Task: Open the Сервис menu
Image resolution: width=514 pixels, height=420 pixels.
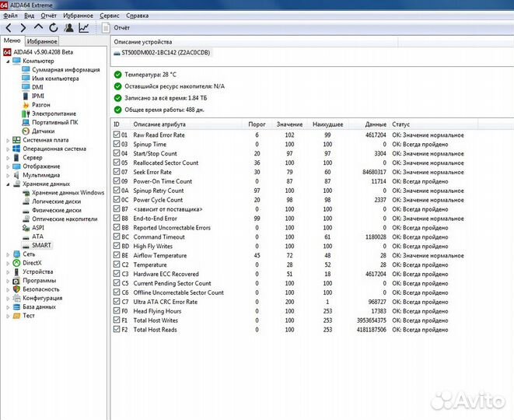Action: (110, 15)
